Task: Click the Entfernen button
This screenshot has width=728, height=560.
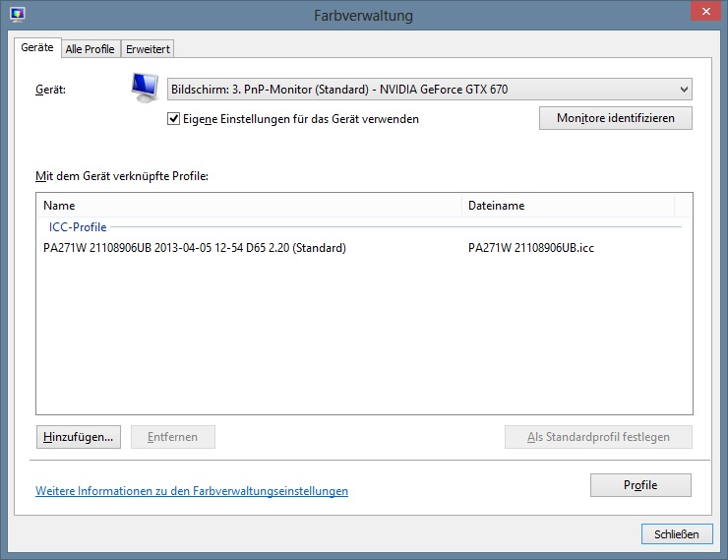Action: 172,437
